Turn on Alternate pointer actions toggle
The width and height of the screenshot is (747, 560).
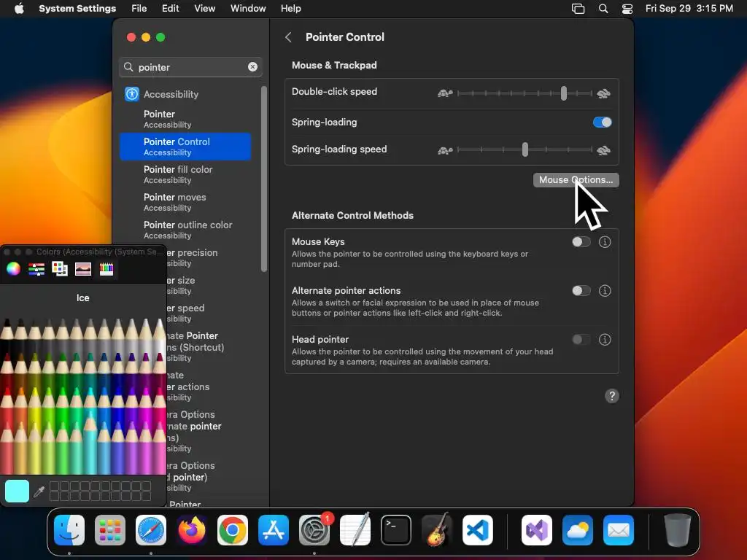point(581,290)
